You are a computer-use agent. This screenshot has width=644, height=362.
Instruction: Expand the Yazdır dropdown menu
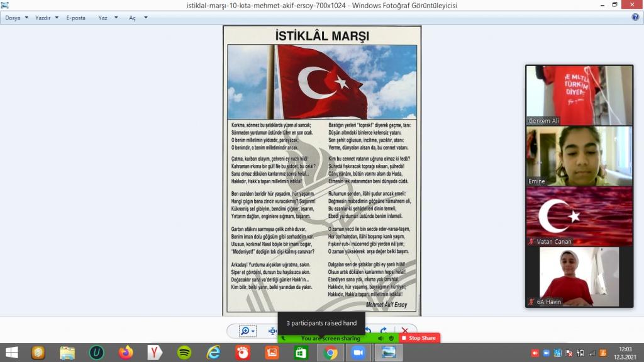(47, 18)
